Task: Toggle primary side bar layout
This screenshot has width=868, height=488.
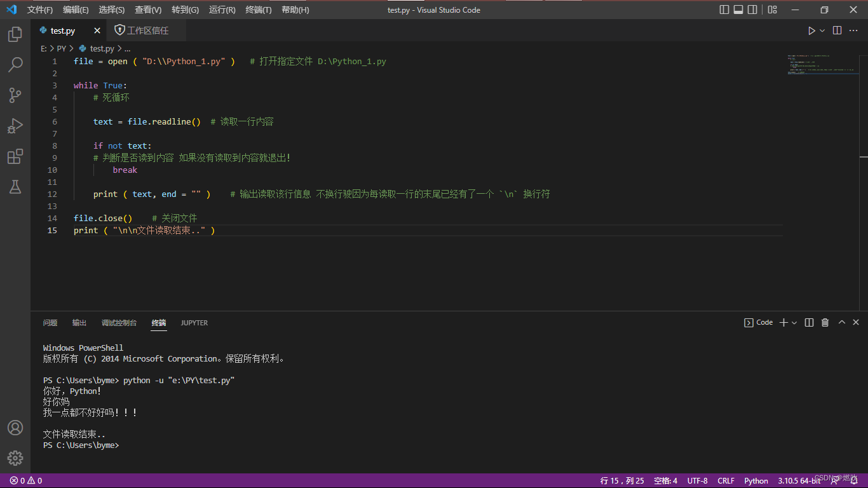Action: 724,10
